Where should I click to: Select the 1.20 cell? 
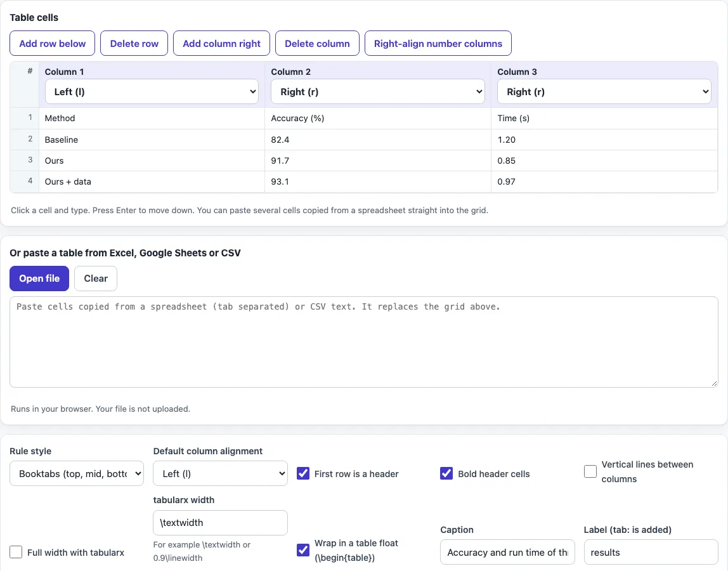click(604, 140)
